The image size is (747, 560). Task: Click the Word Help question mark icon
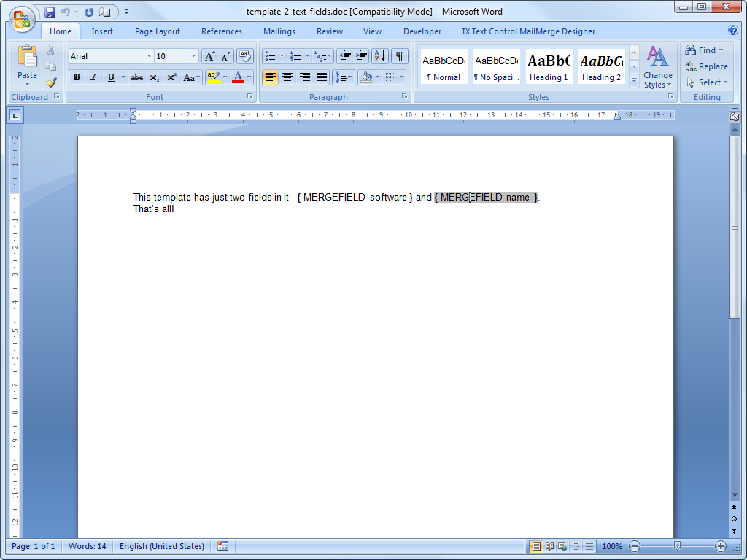pyautogui.click(x=733, y=31)
